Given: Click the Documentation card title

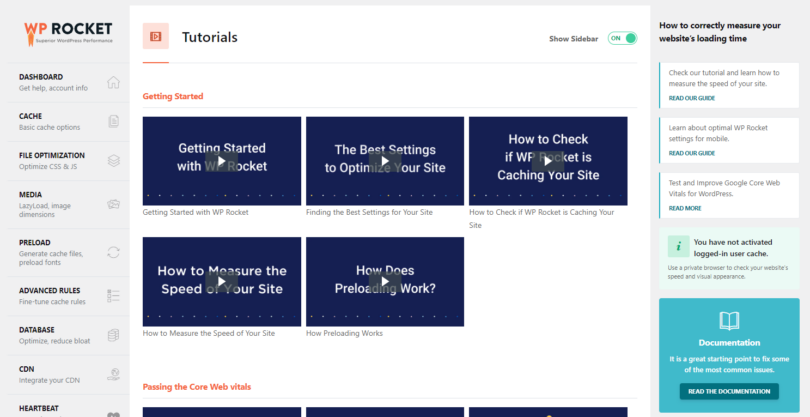Looking at the screenshot, I should click(x=729, y=343).
